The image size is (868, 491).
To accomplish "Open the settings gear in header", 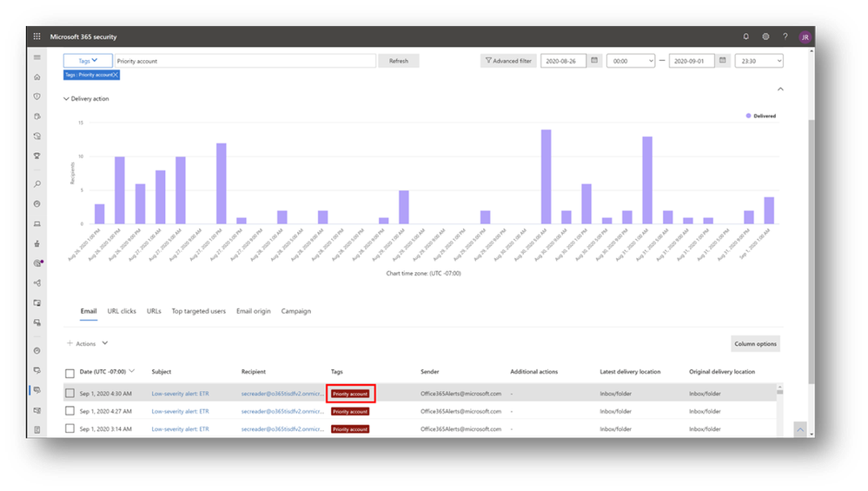I will (x=765, y=36).
